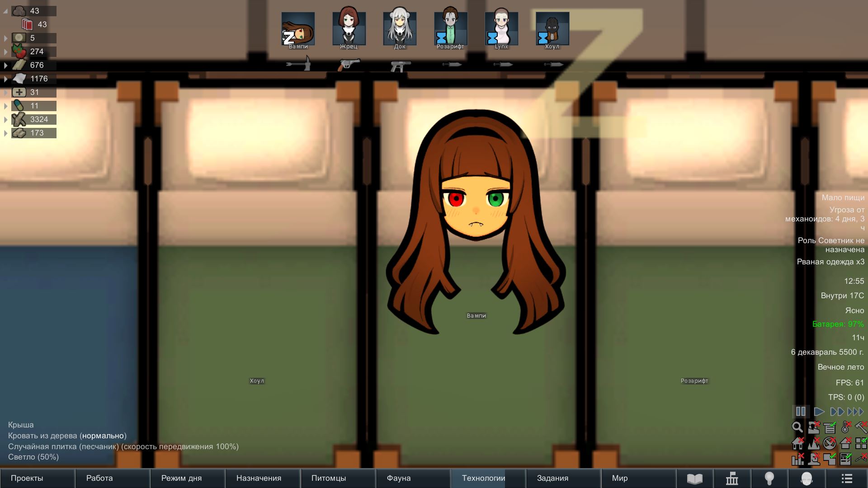This screenshot has height=488, width=868.
Task: Open the ideas lightbulb icon
Action: click(769, 479)
